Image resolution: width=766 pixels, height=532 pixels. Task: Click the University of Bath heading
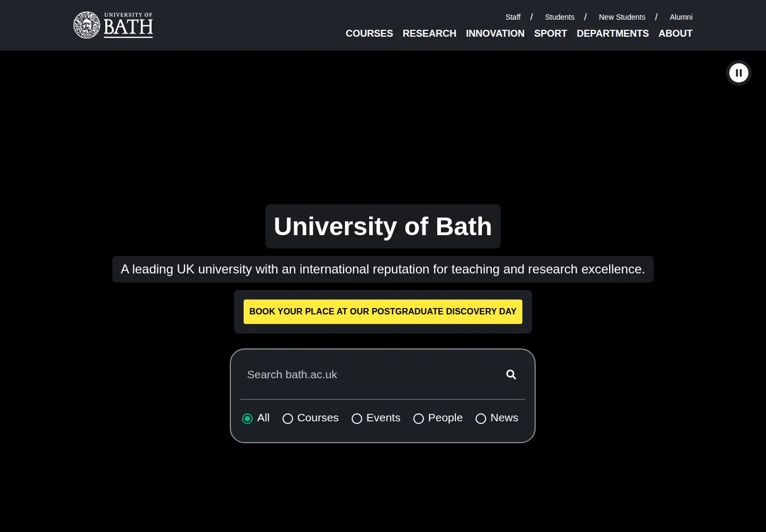tap(383, 227)
